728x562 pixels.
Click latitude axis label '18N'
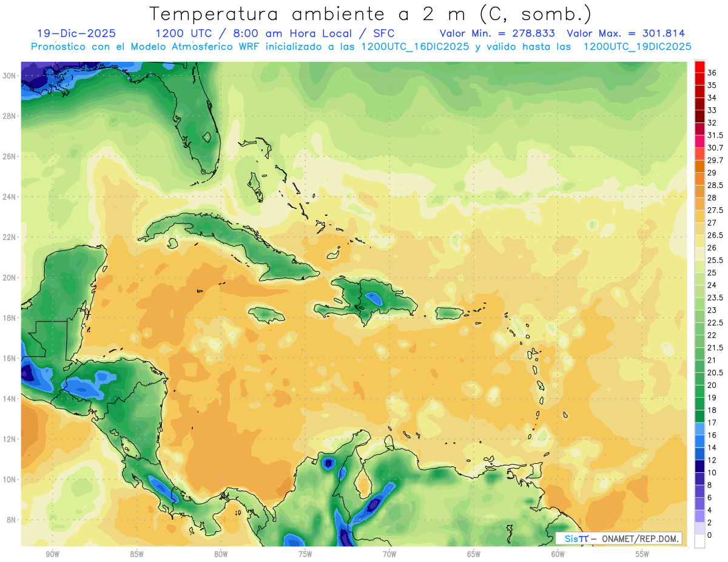pyautogui.click(x=9, y=318)
